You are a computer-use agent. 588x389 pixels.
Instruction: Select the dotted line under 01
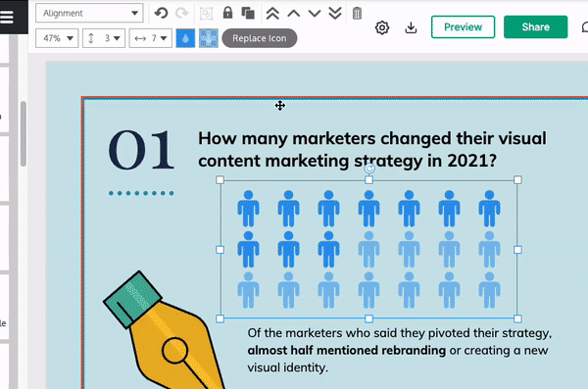(141, 193)
